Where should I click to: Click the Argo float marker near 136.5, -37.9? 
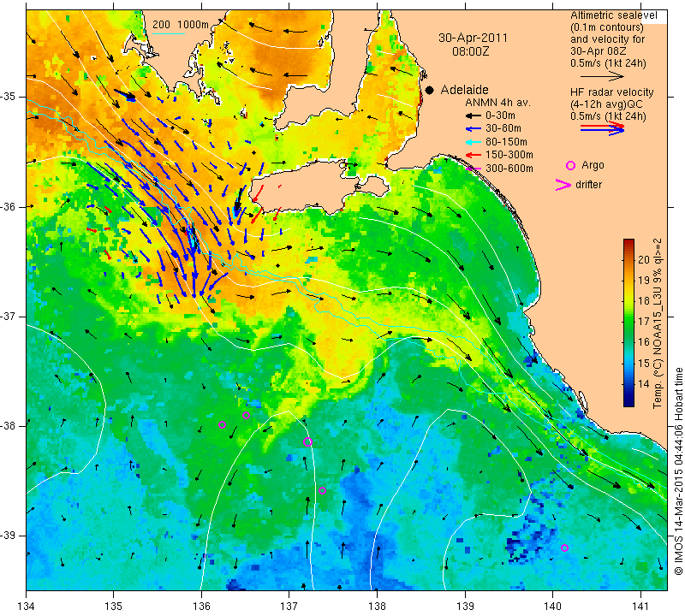coord(246,415)
